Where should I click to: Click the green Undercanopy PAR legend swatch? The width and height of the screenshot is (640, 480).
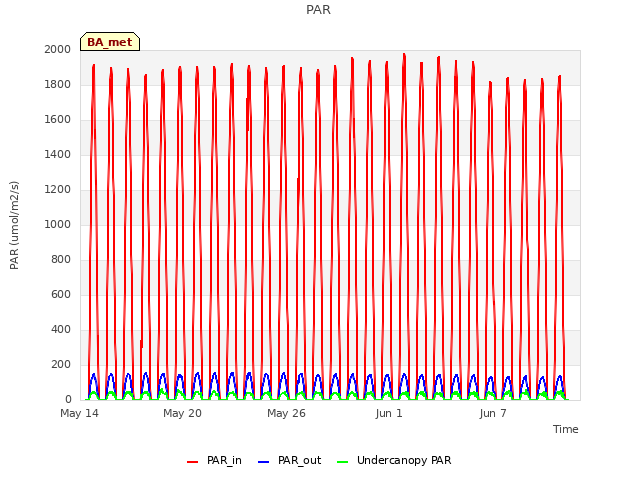[343, 462]
